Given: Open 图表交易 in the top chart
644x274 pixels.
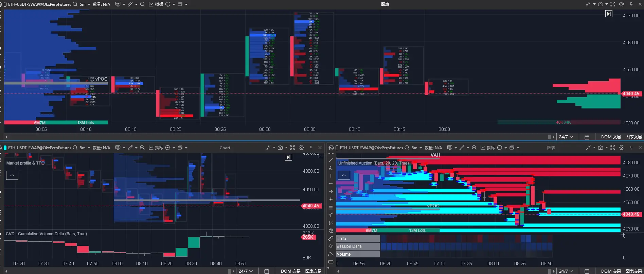Looking at the screenshot, I should pyautogui.click(x=634, y=137).
